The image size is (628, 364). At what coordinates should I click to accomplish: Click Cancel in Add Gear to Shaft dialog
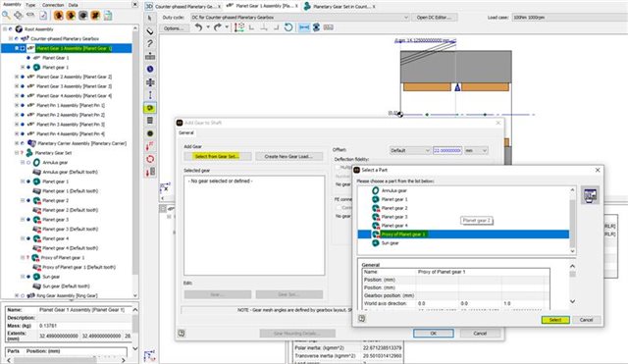click(x=480, y=334)
